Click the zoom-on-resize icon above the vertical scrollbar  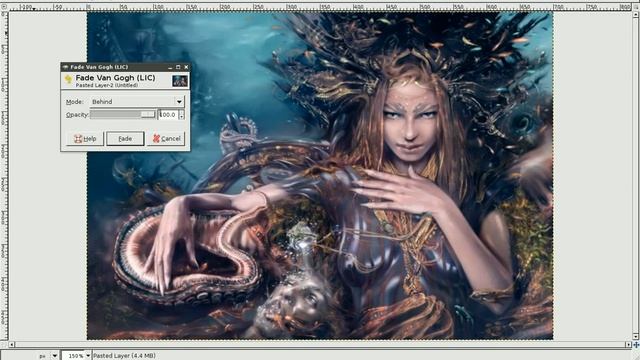636,7
